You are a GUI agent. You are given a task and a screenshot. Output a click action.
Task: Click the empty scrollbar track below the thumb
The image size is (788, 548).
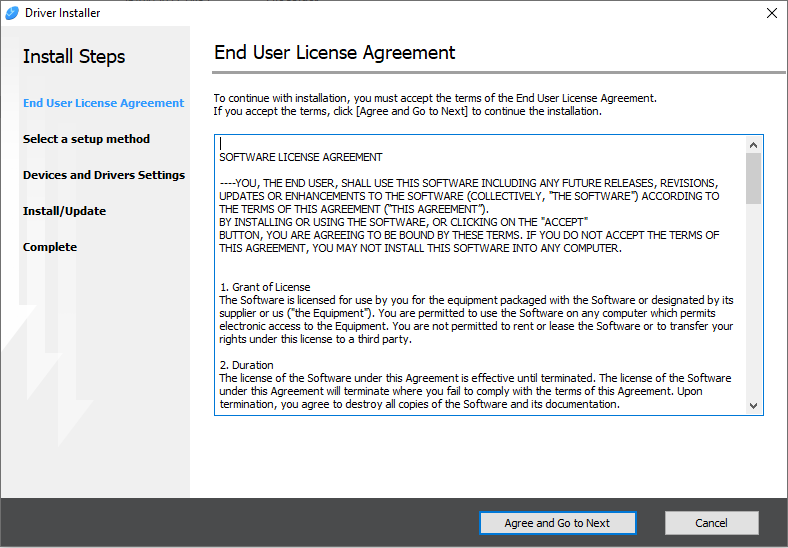pyautogui.click(x=754, y=300)
